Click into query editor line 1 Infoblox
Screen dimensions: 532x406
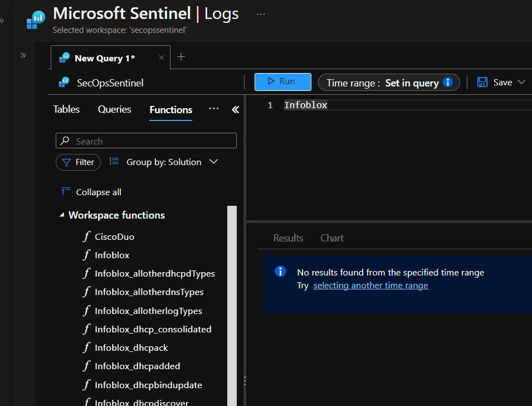pos(305,105)
